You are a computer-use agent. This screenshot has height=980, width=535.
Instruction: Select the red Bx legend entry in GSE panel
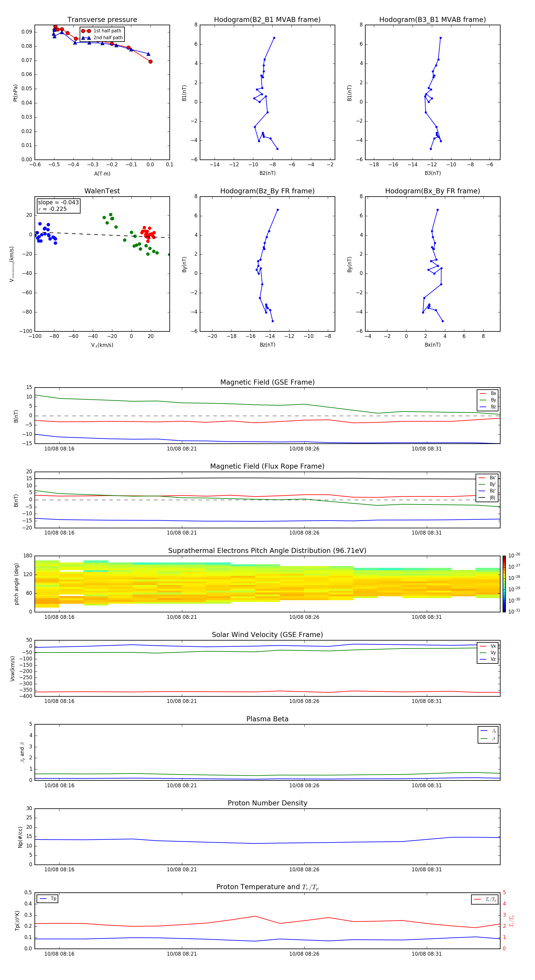point(488,393)
